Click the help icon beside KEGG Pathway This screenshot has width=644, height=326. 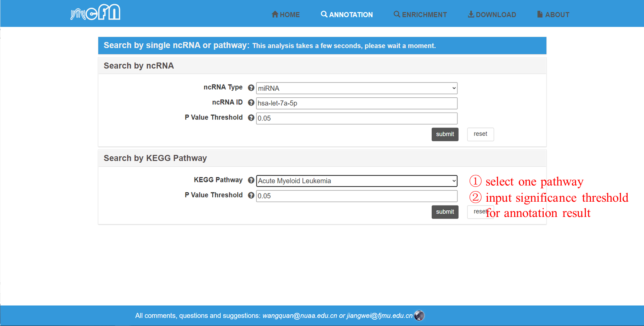pyautogui.click(x=251, y=180)
